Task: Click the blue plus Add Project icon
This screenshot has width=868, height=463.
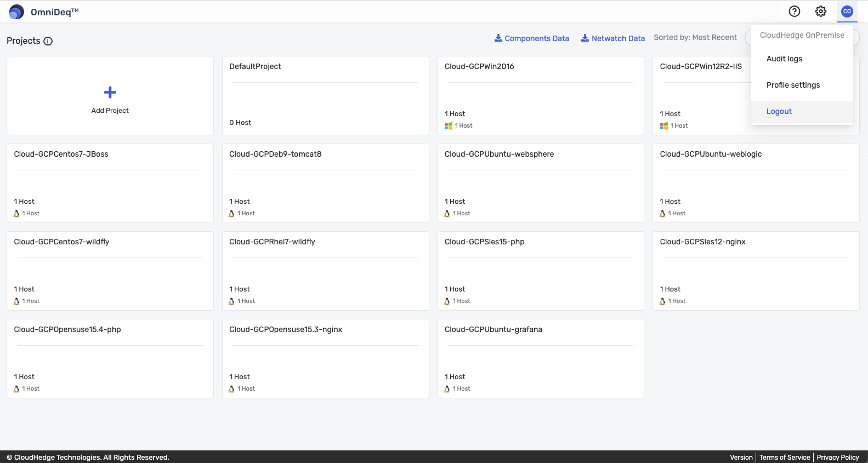Action: [x=110, y=92]
